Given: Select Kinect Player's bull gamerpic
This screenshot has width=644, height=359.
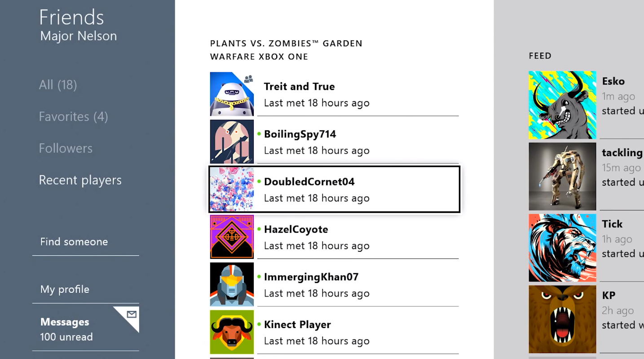Looking at the screenshot, I should click(x=232, y=332).
